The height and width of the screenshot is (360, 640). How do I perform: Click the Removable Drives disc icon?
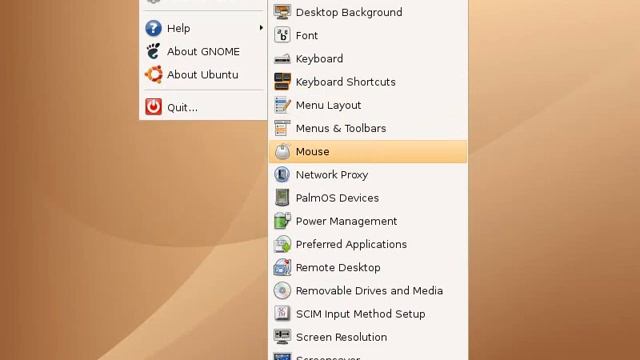click(x=282, y=291)
